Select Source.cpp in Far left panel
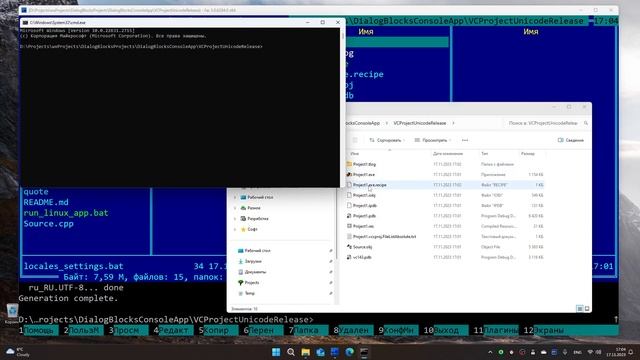Screen dimensions: 640x360 [49, 224]
